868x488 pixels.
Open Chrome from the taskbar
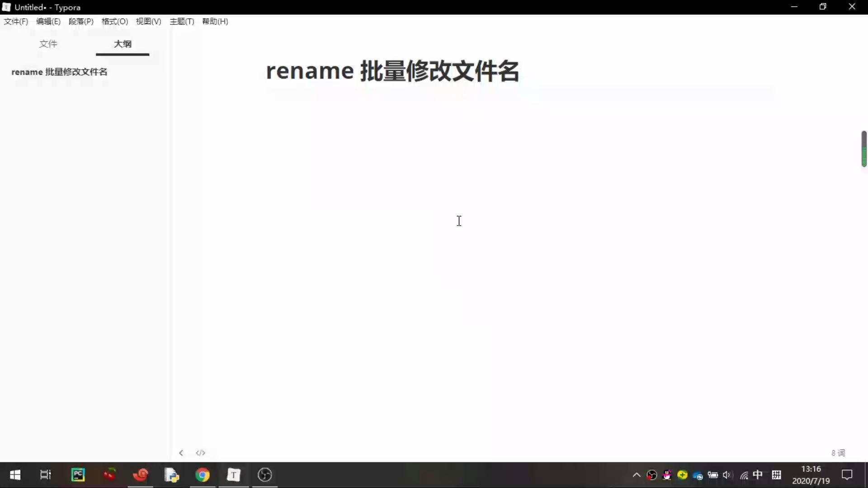[x=203, y=475]
